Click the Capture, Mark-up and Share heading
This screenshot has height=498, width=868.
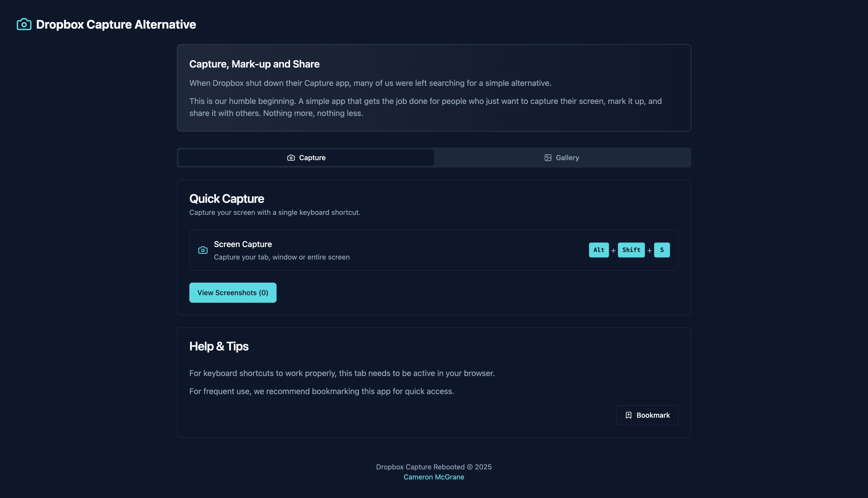click(254, 64)
